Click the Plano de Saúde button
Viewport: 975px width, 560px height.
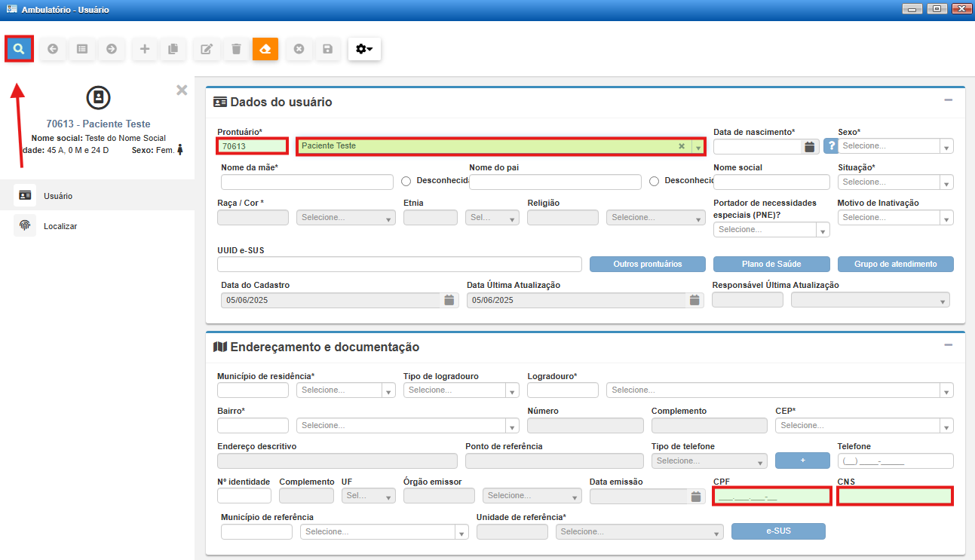coord(771,265)
